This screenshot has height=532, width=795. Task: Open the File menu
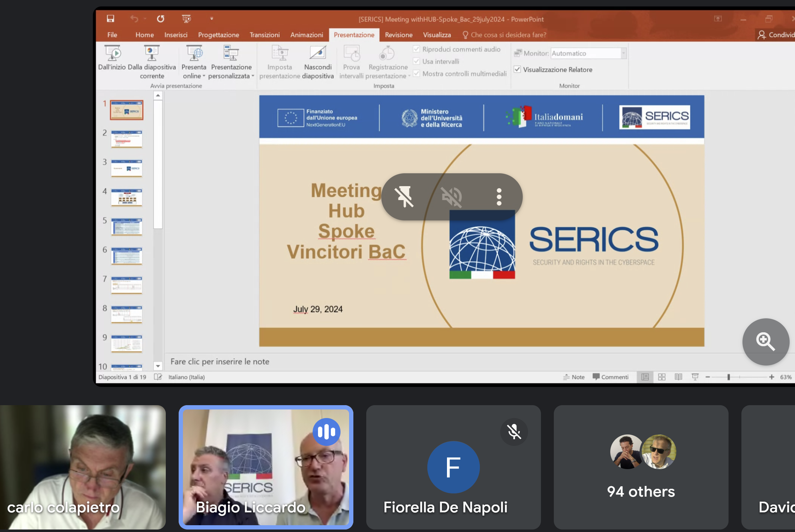tap(112, 35)
